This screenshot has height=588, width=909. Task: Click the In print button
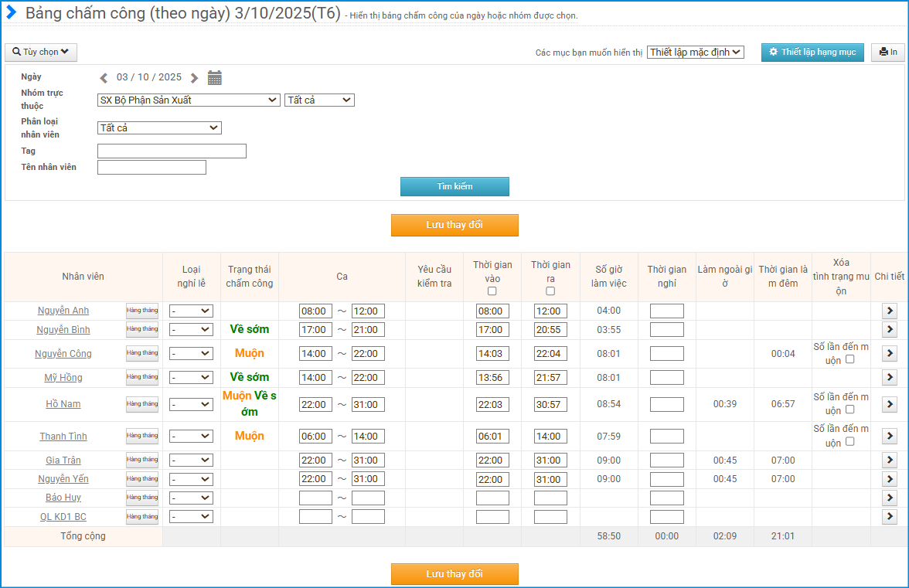pyautogui.click(x=888, y=52)
